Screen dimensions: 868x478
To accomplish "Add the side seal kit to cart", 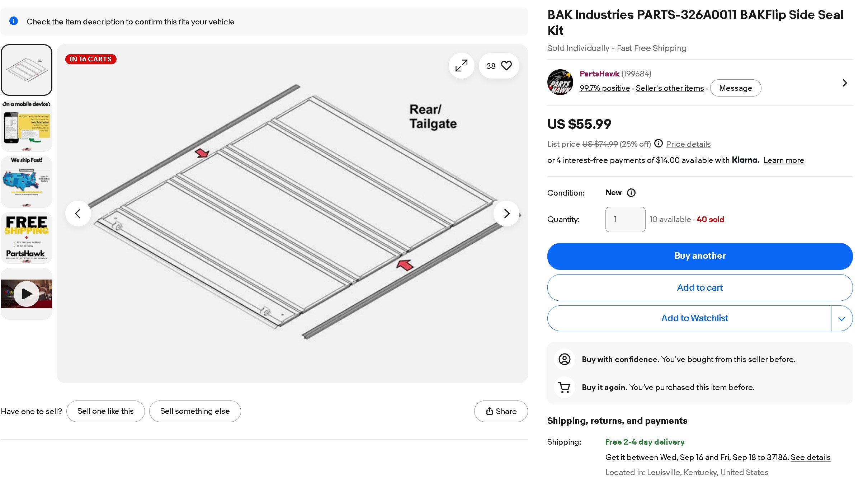I will pos(700,288).
